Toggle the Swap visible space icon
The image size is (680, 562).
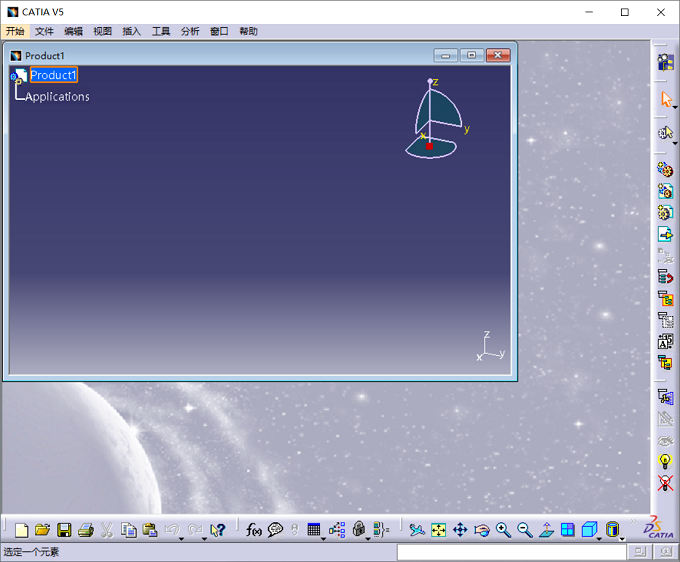point(665,483)
